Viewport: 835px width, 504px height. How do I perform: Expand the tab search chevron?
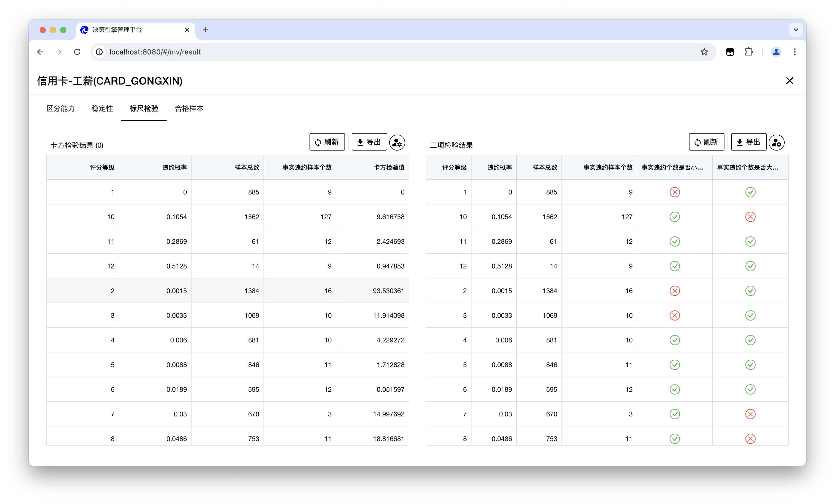[x=796, y=30]
